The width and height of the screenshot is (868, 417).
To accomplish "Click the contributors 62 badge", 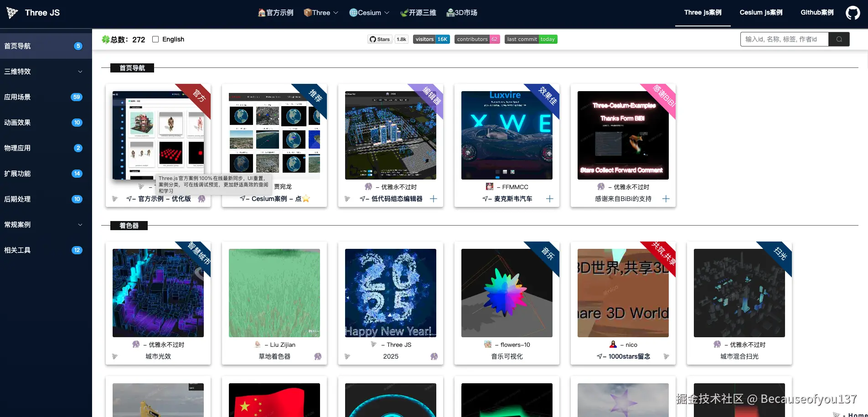I will (477, 39).
